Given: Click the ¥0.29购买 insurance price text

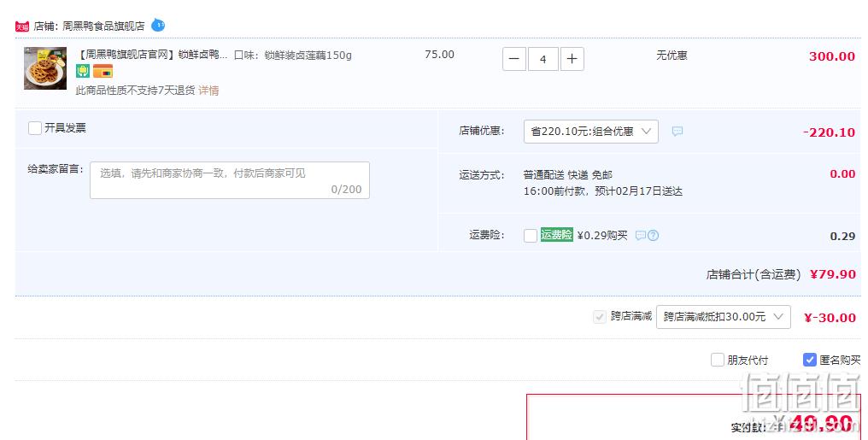Looking at the screenshot, I should 602,235.
